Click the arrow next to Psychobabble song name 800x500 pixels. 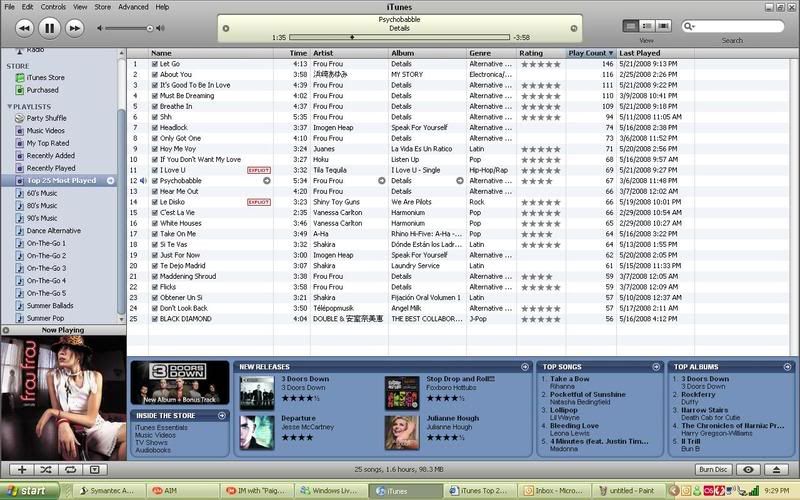coord(266,181)
